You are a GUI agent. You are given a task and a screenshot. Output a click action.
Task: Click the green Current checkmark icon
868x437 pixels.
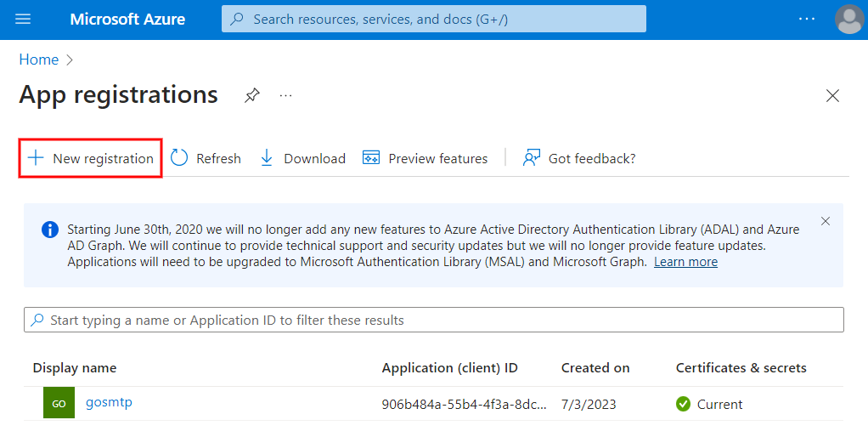[683, 405]
